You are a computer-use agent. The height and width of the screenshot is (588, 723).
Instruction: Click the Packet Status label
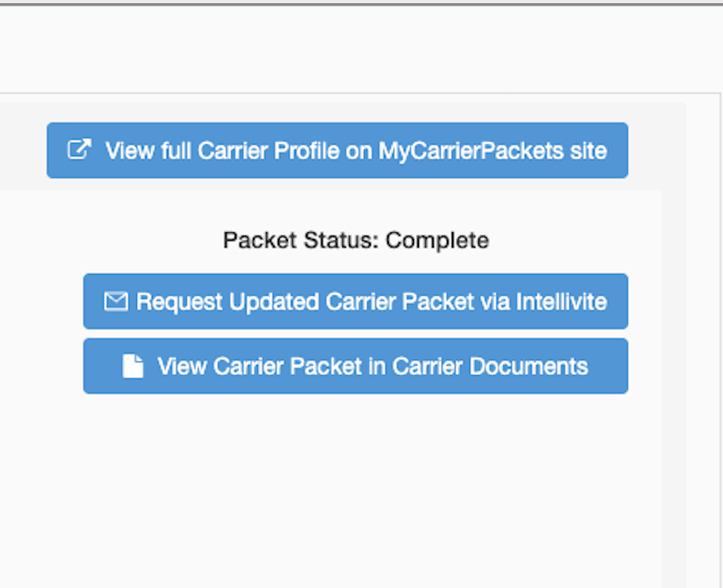[x=299, y=241]
